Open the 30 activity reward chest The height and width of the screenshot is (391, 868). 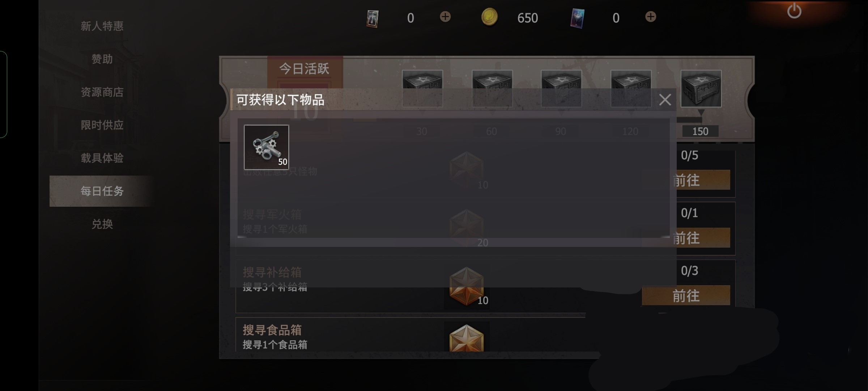[422, 89]
